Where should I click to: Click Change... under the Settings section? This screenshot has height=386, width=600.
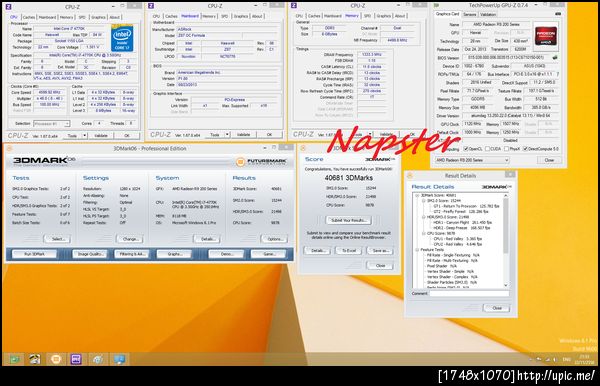[x=130, y=239]
